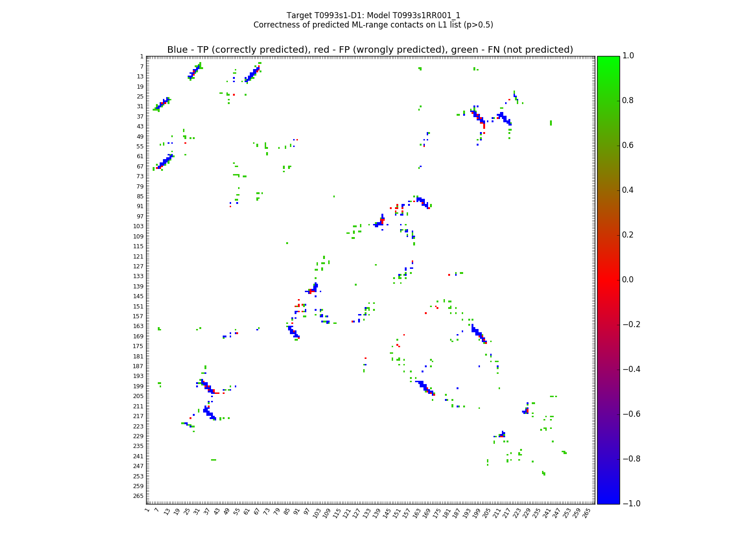747x560 pixels.
Task: Click the x-axis tick label 67
Action: (257, 512)
